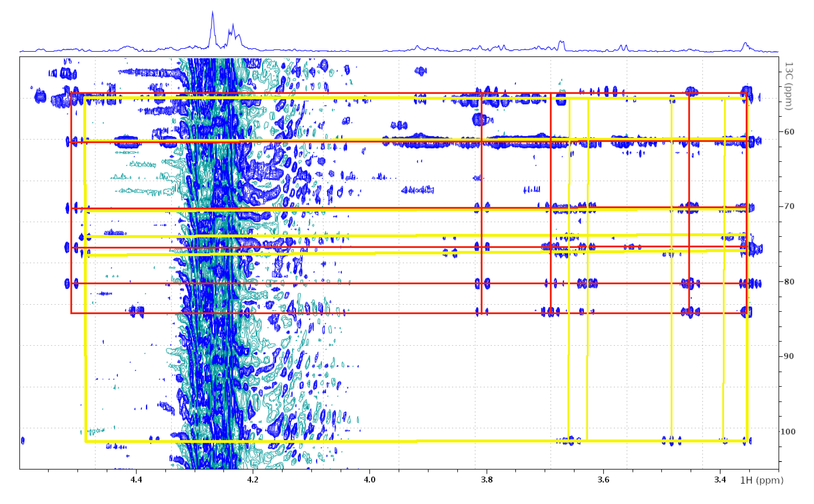Click the 60 tick label on 13C axis

coord(789,132)
